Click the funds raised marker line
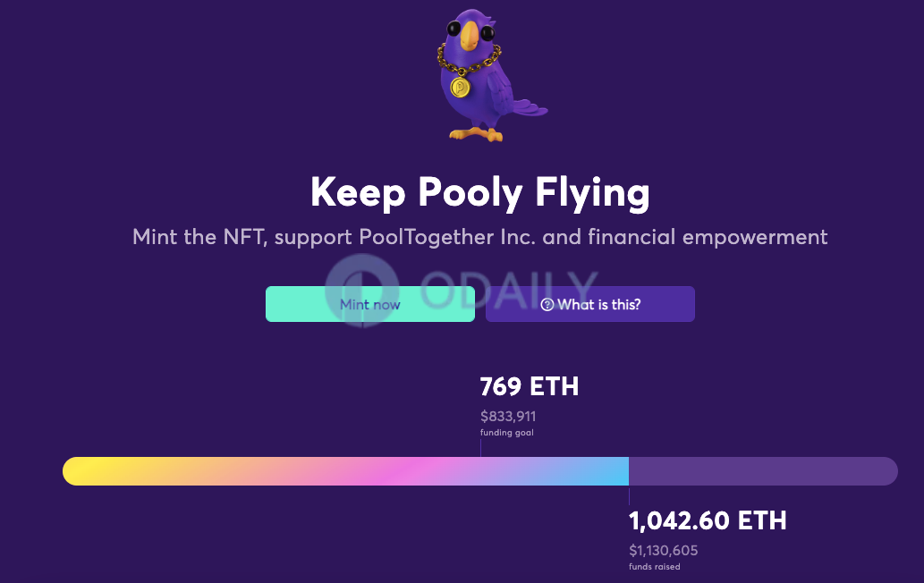 tap(629, 496)
